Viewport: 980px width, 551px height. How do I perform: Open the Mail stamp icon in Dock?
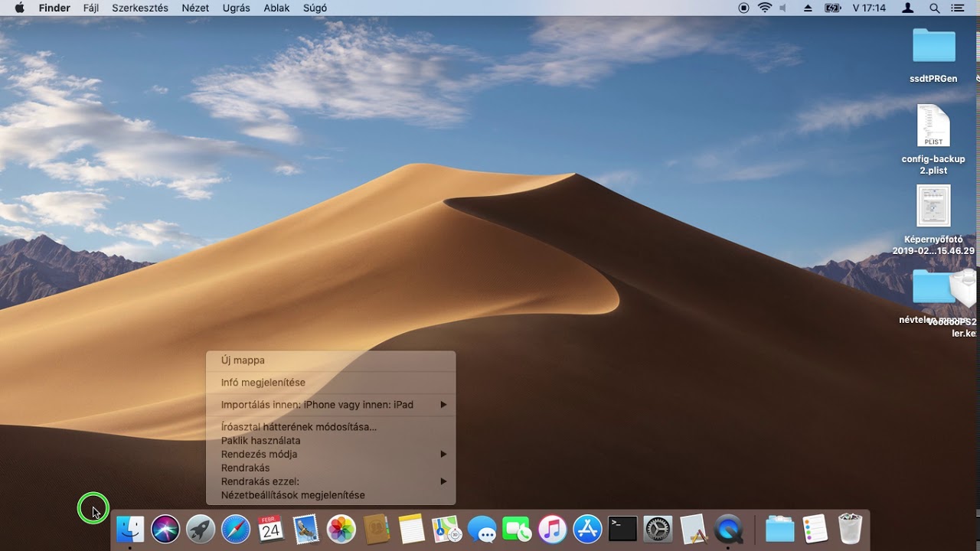(306, 529)
